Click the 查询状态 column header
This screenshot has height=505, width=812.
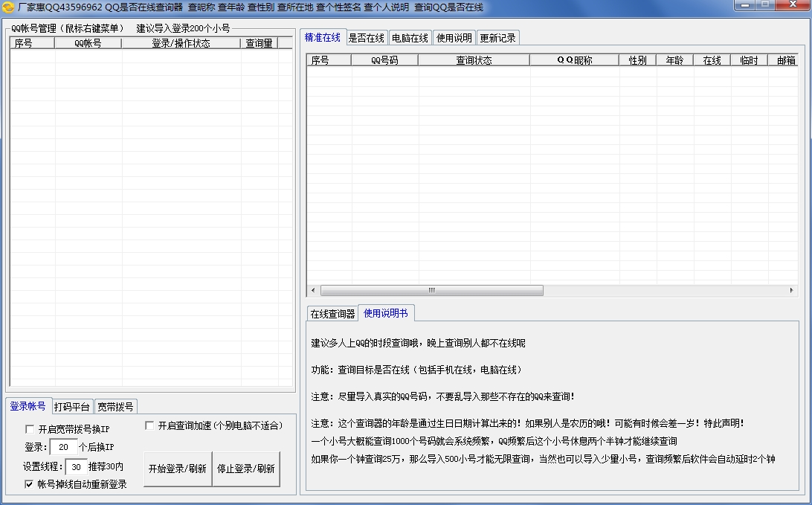click(474, 60)
